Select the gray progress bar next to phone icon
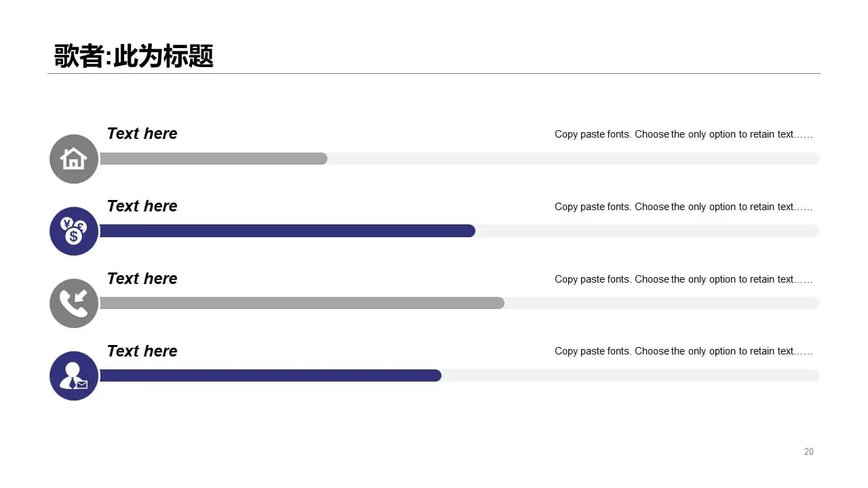This screenshot has width=868, height=488. pyautogui.click(x=302, y=303)
